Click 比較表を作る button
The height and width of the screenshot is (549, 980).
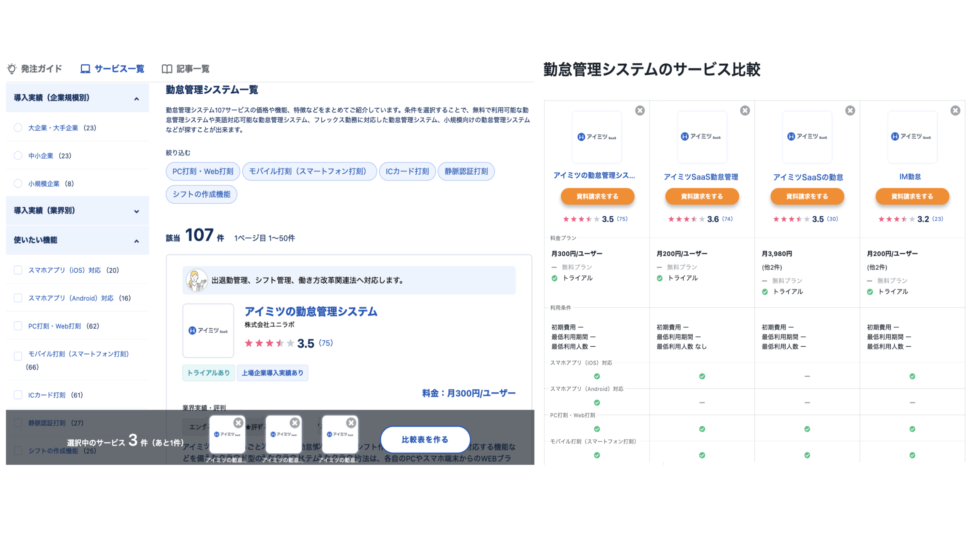(425, 439)
